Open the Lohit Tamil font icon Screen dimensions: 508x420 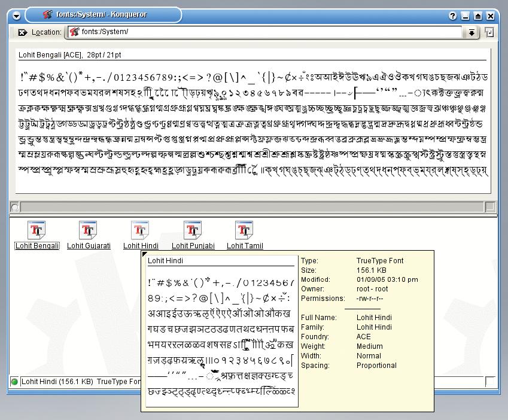[x=244, y=230]
